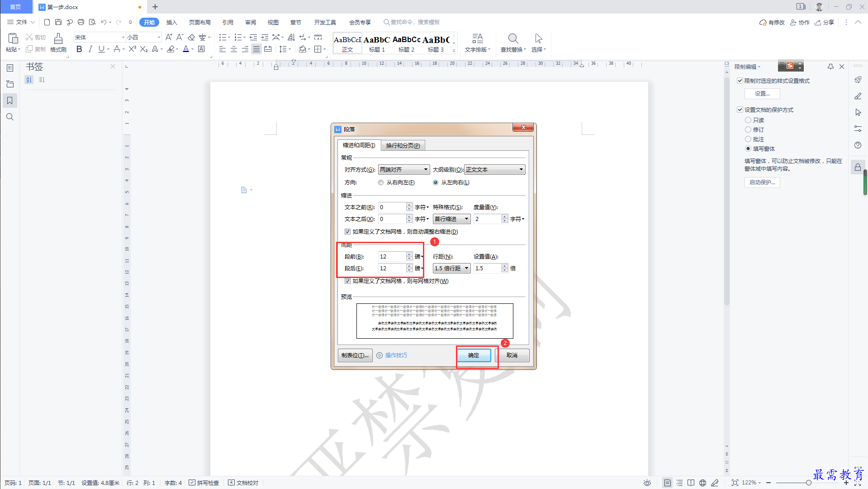
Task: Center align text in ribbon
Action: [233, 49]
